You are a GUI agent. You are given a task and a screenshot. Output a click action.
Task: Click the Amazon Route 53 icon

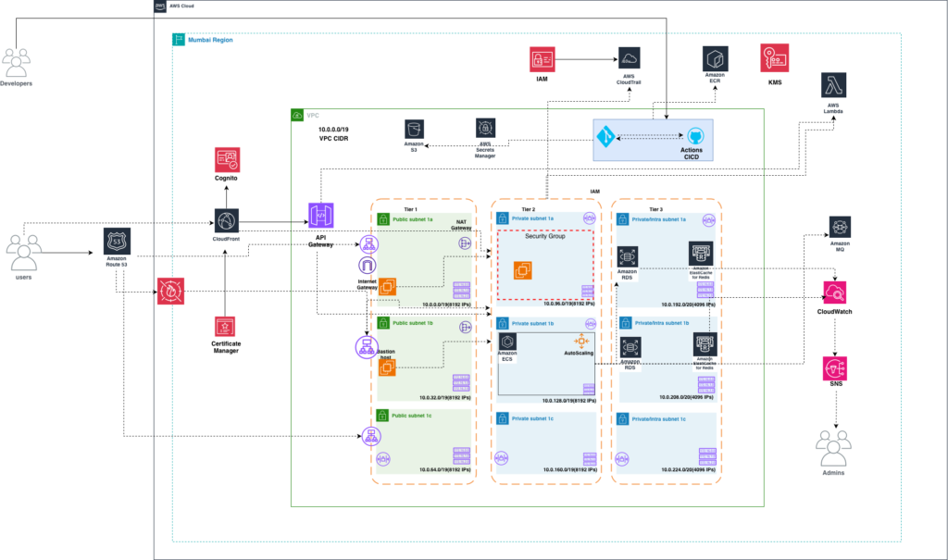(117, 242)
